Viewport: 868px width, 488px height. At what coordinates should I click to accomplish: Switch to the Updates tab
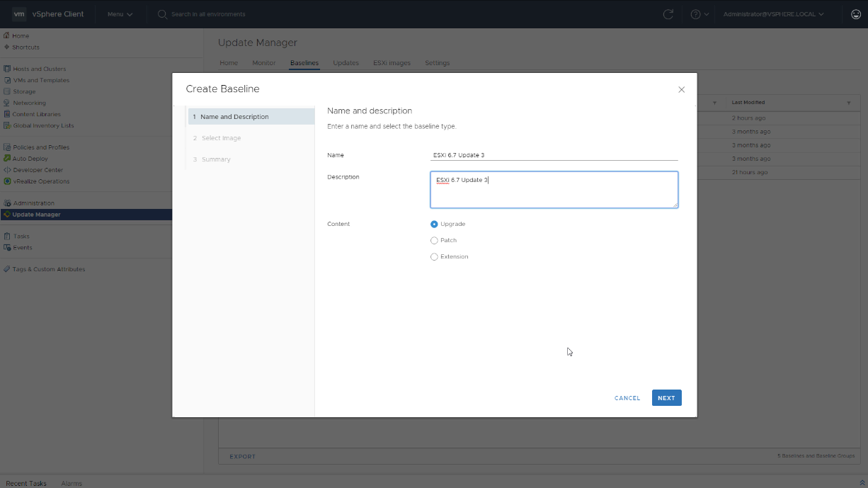pyautogui.click(x=346, y=63)
